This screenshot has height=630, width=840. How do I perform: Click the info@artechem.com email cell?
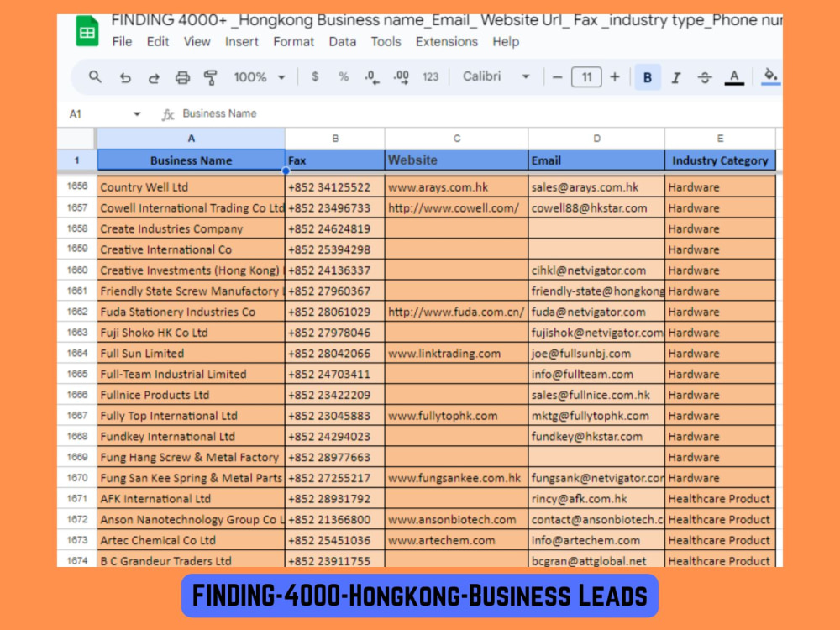[x=596, y=540]
